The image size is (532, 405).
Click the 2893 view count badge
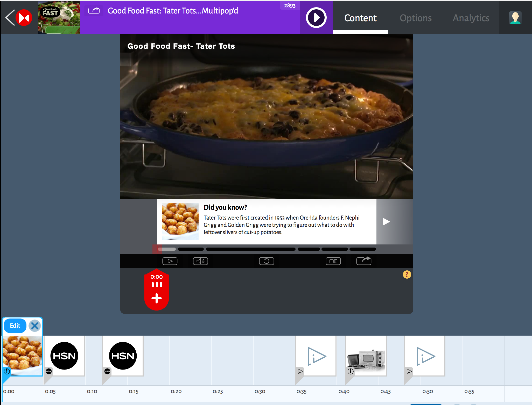(290, 5)
